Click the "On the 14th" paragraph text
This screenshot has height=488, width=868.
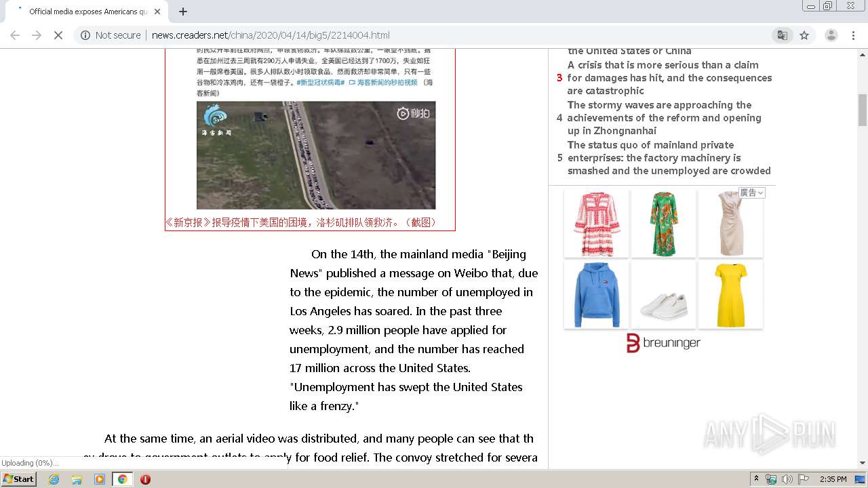(x=414, y=330)
